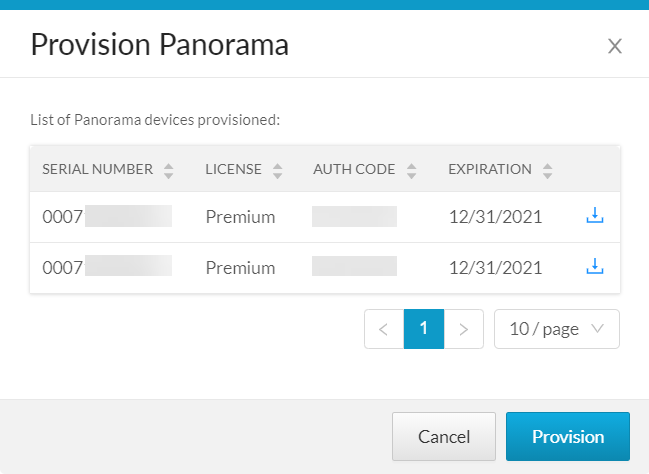The width and height of the screenshot is (649, 474).
Task: Sort by Auth Code column
Action: [411, 170]
